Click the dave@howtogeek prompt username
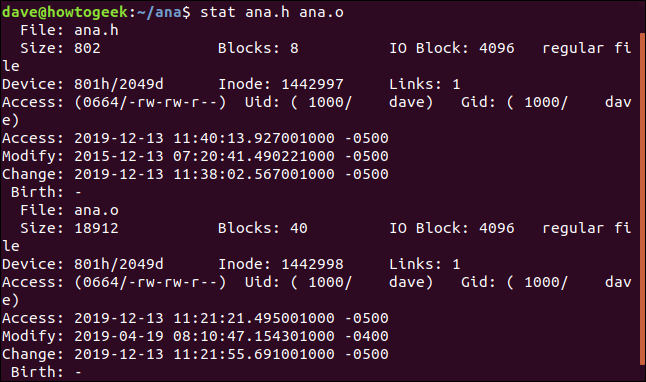The height and width of the screenshot is (382, 646). (65, 12)
